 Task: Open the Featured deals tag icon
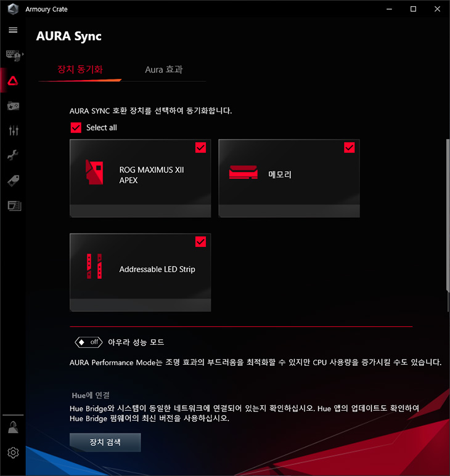pyautogui.click(x=13, y=180)
